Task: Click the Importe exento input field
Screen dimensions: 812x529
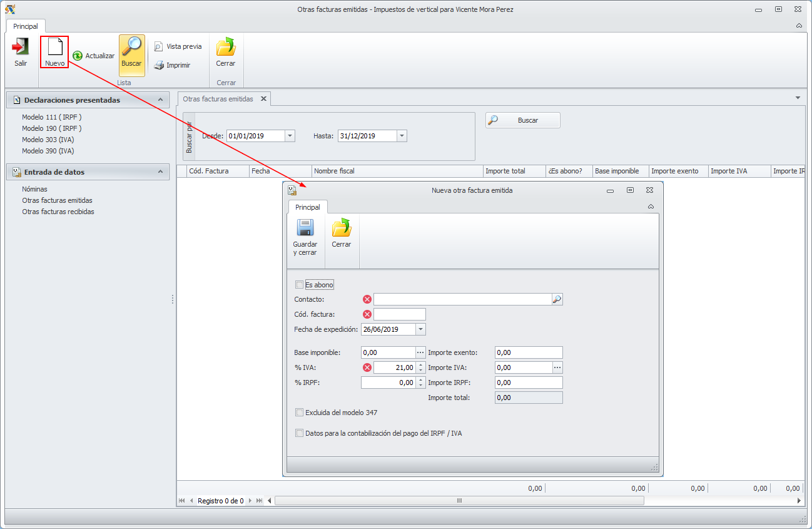Action: (529, 352)
